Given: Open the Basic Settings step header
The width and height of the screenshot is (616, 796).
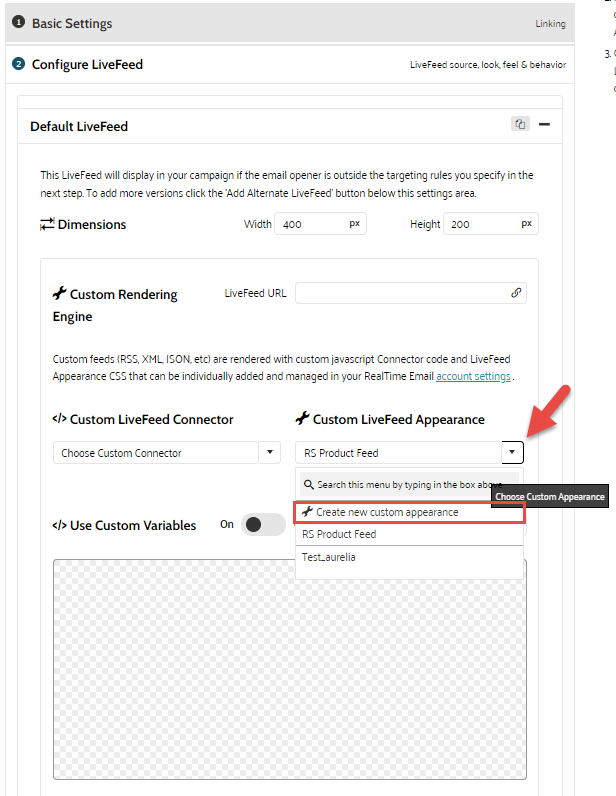Looking at the screenshot, I should (x=289, y=23).
